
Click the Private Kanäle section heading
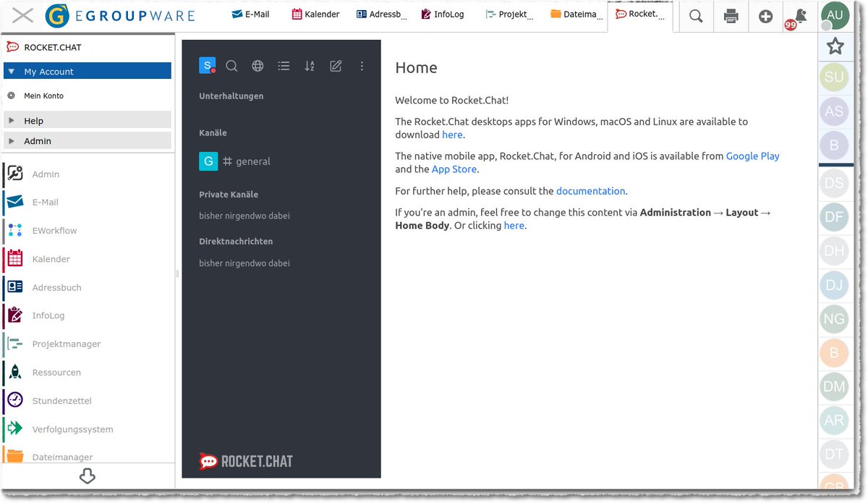[x=229, y=194]
